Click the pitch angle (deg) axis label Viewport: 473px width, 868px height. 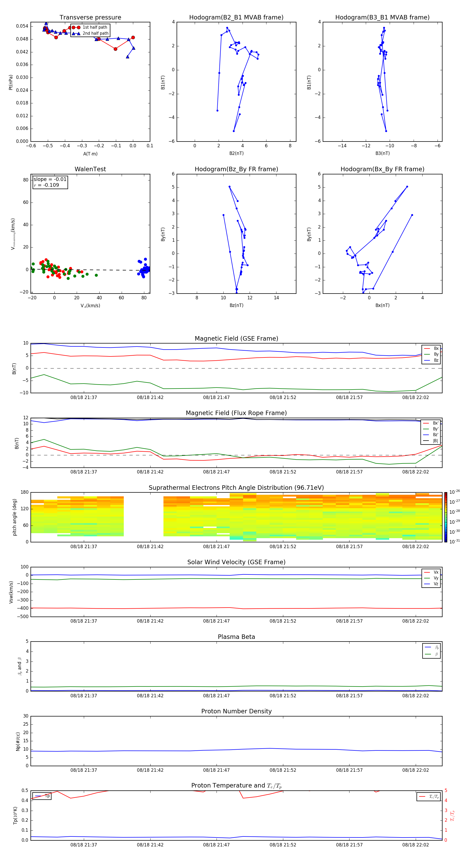tap(14, 517)
